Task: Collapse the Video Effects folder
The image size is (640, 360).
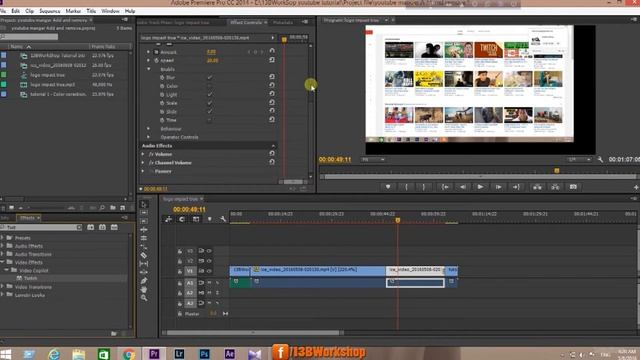Action: [x=2, y=262]
